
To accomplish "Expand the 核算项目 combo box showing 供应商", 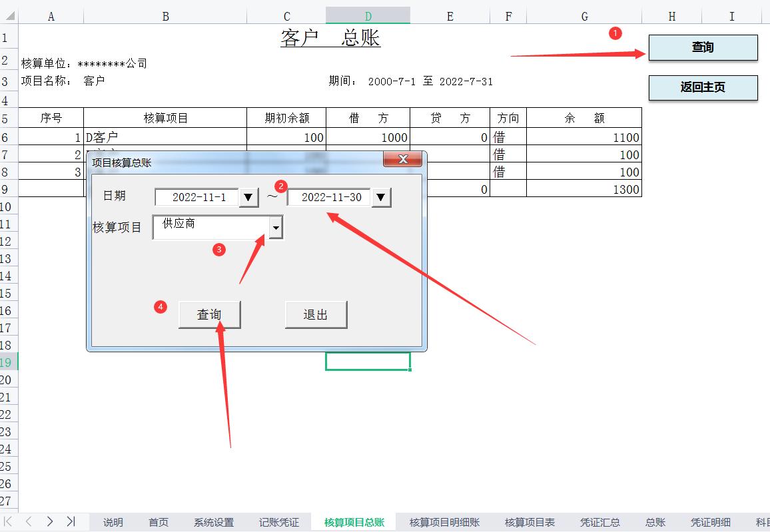I will pyautogui.click(x=276, y=227).
